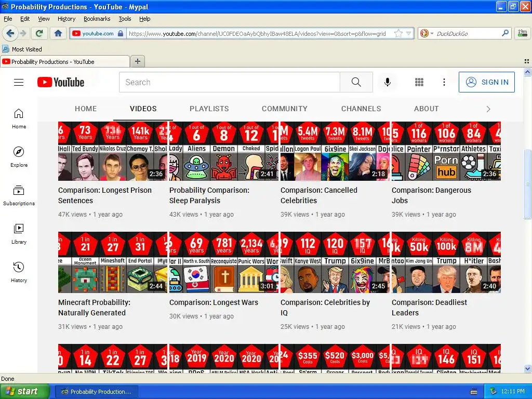Image resolution: width=532 pixels, height=399 pixels.
Task: Open the Tools menu
Action: 125,19
